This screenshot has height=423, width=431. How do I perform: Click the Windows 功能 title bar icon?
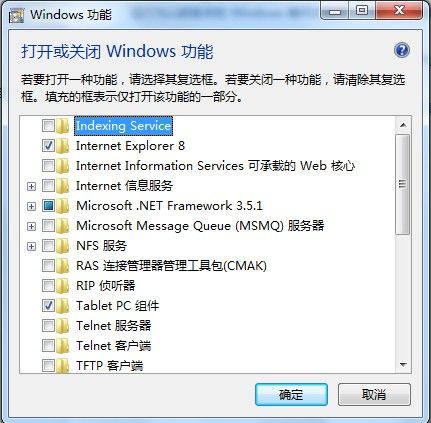(x=16, y=15)
